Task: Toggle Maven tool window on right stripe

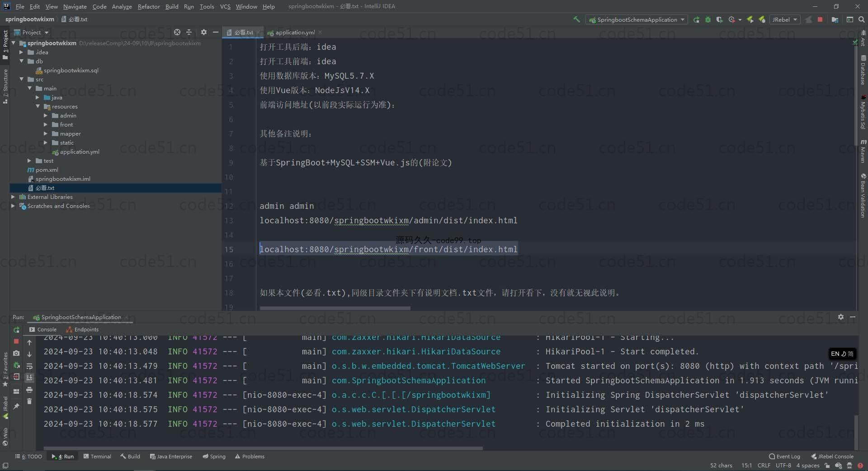Action: tap(863, 151)
